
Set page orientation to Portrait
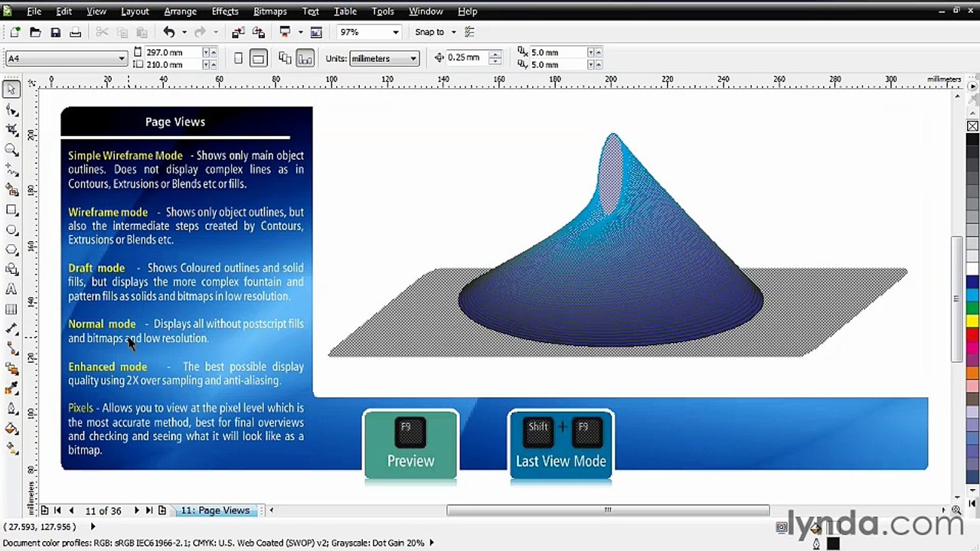(x=238, y=58)
